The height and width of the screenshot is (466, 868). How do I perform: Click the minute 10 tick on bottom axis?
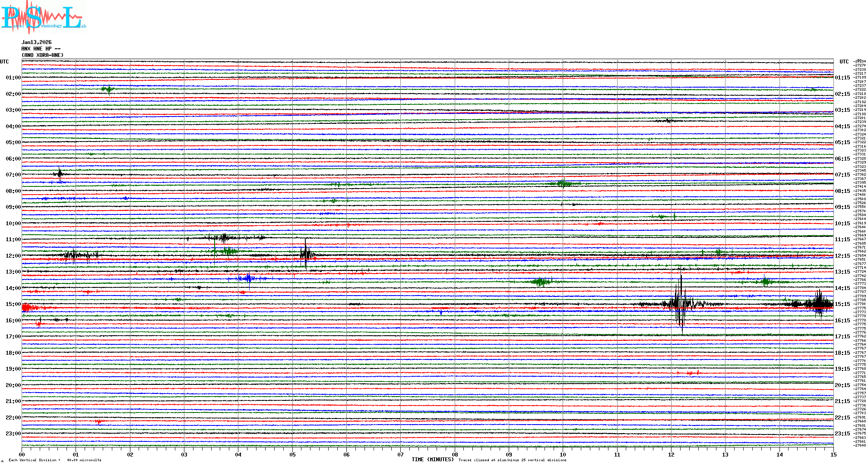(563, 454)
